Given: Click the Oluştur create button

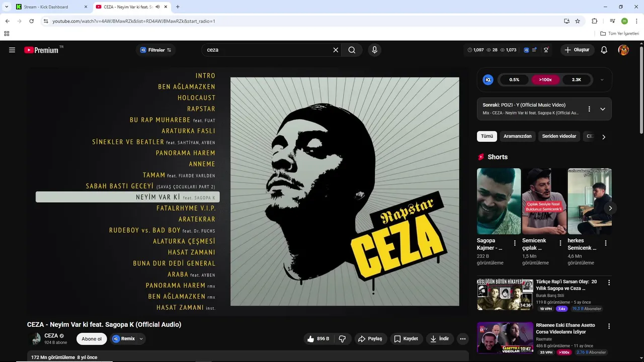Looking at the screenshot, I should [x=577, y=50].
